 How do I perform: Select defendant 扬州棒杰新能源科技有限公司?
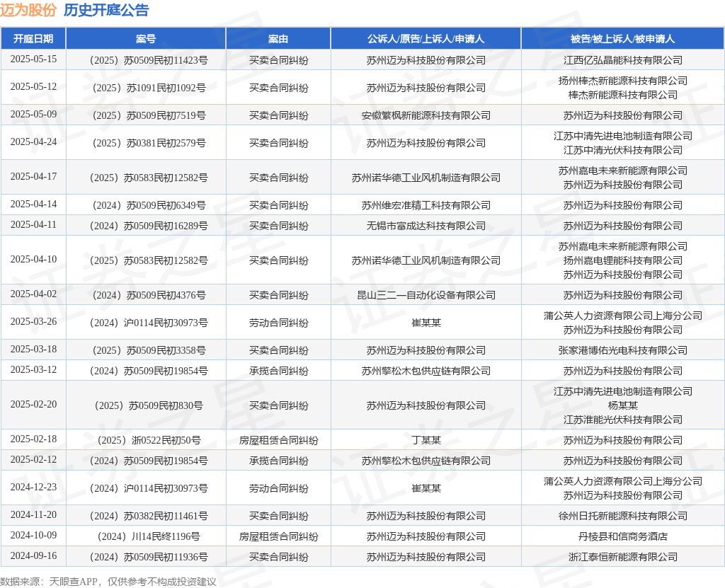tap(622, 81)
